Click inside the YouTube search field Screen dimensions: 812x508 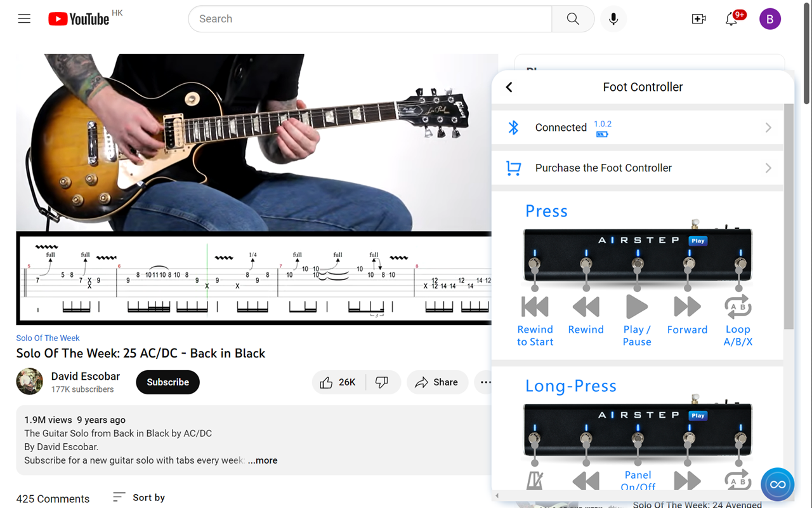tap(370, 18)
